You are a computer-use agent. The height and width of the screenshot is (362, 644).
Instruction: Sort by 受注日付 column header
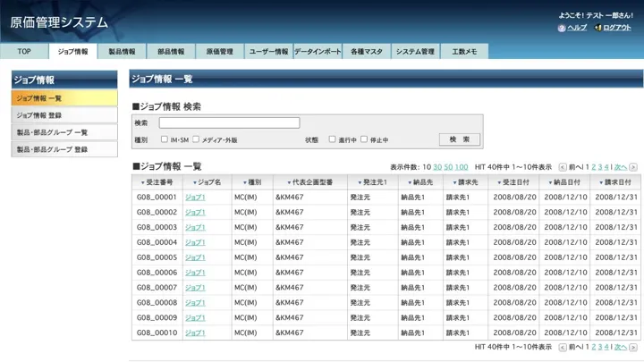513,182
